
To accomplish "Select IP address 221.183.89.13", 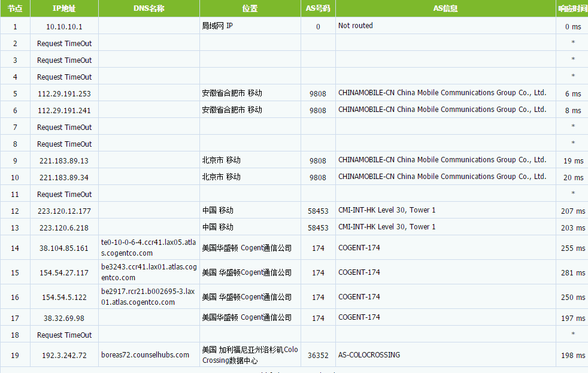I will click(x=64, y=161).
